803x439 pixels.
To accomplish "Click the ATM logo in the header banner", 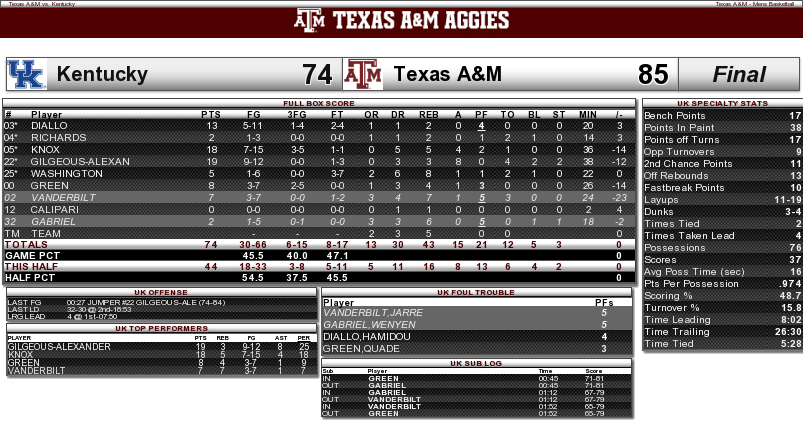I will coord(309,20).
